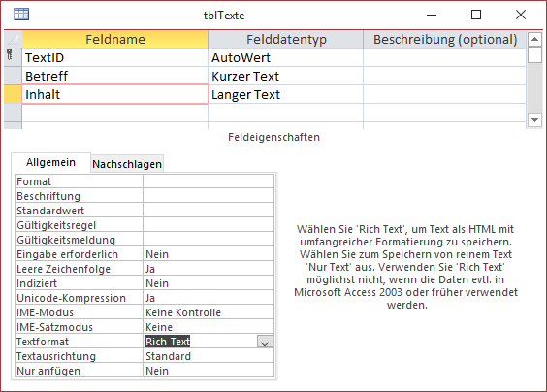
Task: Select the Betreff field name cell
Action: coord(115,76)
